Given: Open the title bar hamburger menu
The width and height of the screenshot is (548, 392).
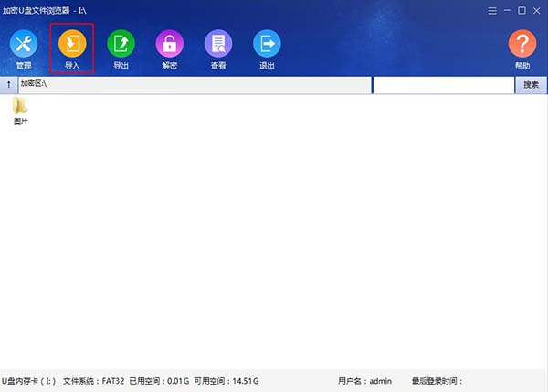Looking at the screenshot, I should [x=492, y=11].
